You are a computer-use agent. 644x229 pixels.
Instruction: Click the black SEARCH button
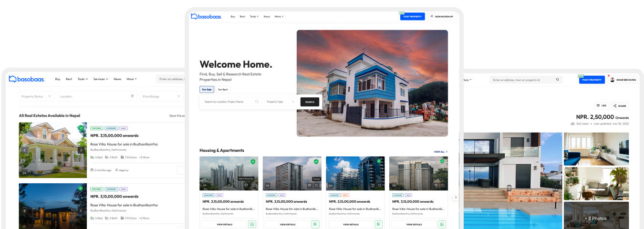(310, 102)
